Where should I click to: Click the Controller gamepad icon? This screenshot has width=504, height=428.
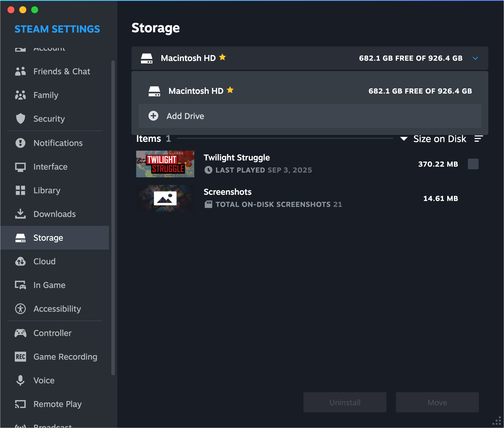point(20,333)
